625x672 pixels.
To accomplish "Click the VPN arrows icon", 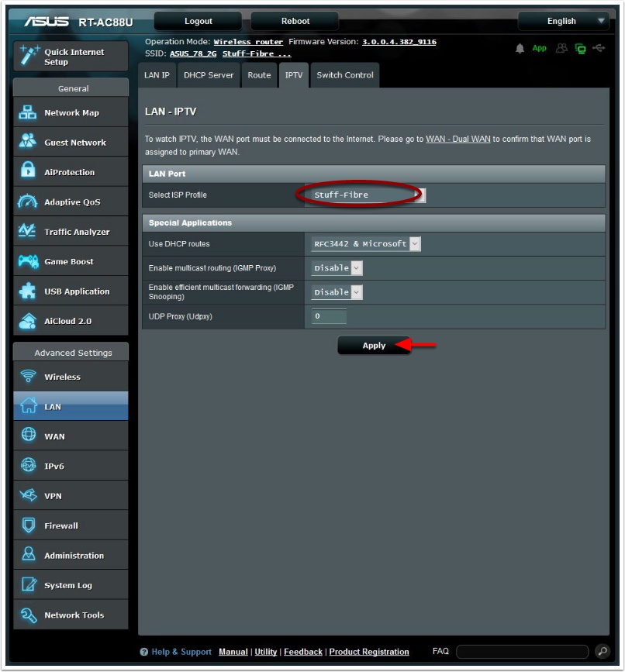I will pyautogui.click(x=29, y=495).
